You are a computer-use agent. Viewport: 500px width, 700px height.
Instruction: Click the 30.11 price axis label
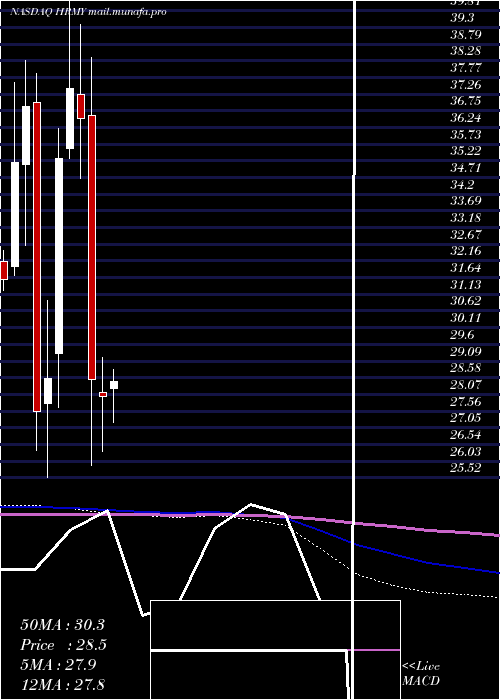click(466, 318)
